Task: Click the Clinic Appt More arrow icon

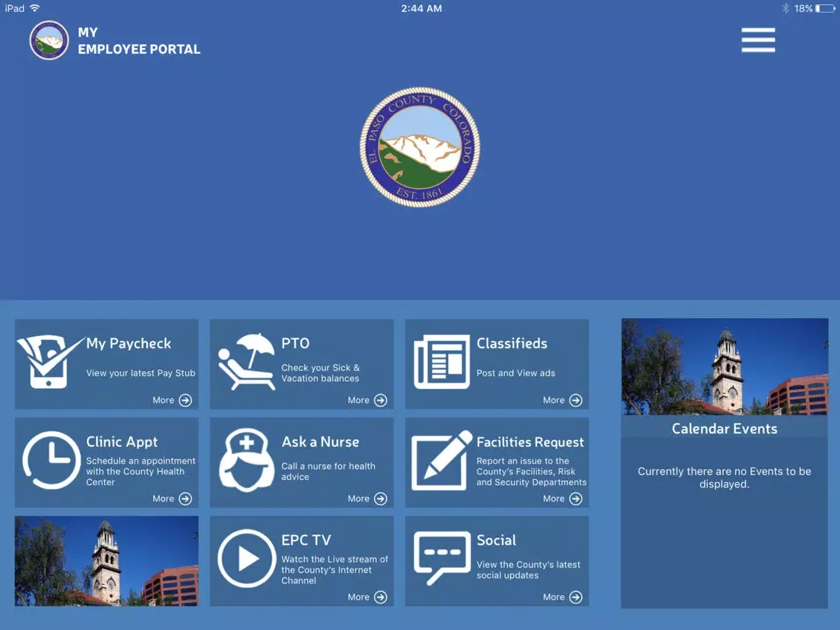Action: coord(186,498)
